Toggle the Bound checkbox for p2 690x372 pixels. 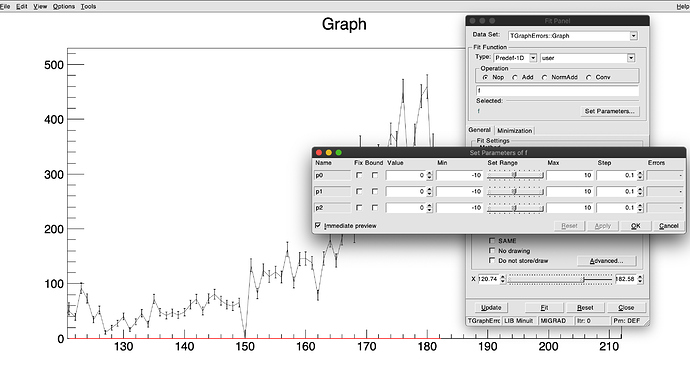point(374,207)
